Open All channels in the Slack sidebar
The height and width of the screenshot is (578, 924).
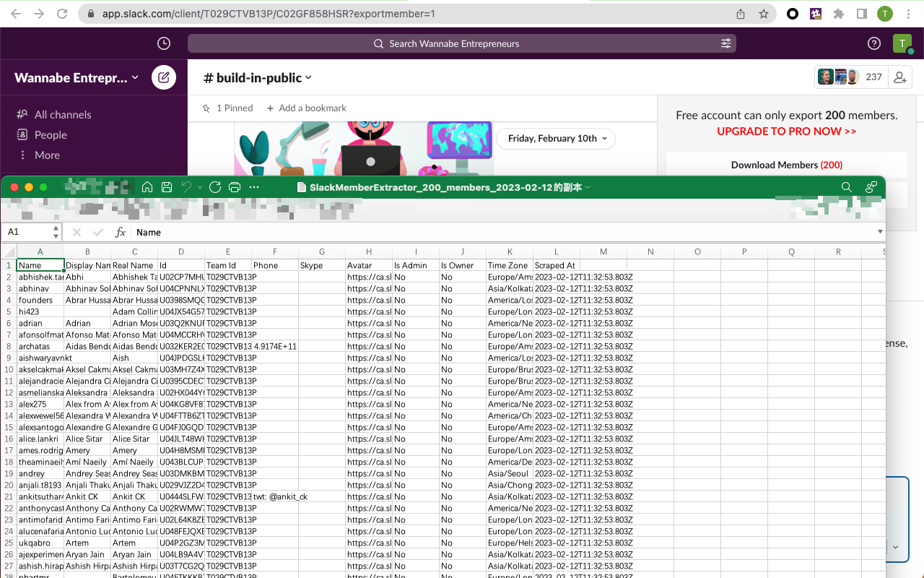[x=61, y=114]
